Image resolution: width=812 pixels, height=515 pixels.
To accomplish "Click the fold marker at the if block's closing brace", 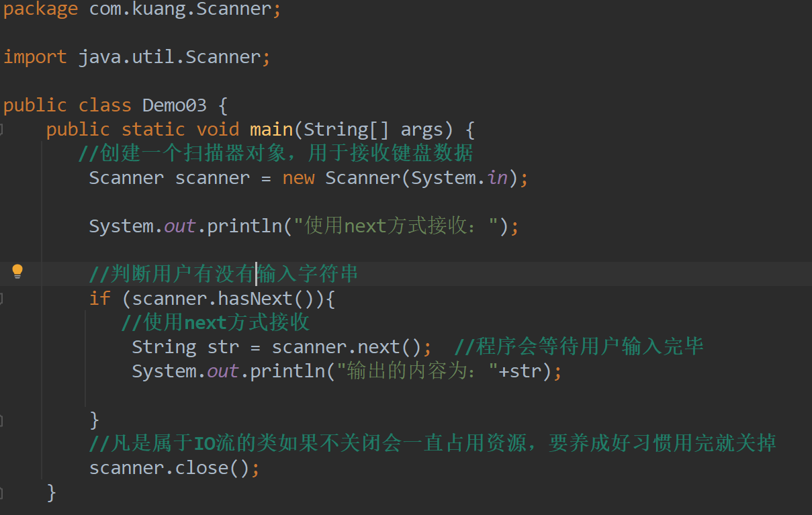I will click(2, 420).
